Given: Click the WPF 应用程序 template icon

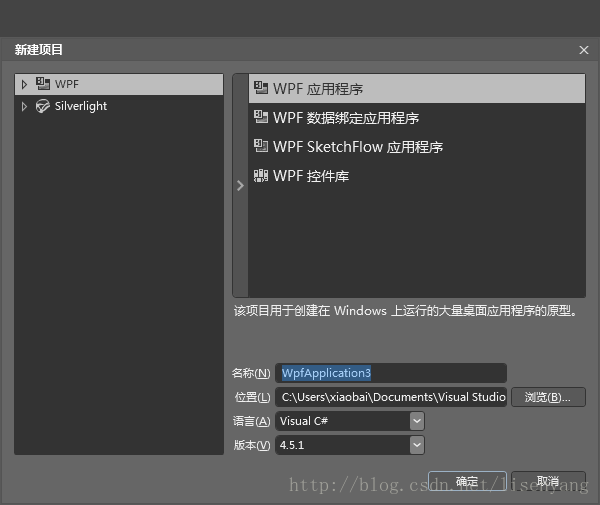Looking at the screenshot, I should [x=261, y=88].
